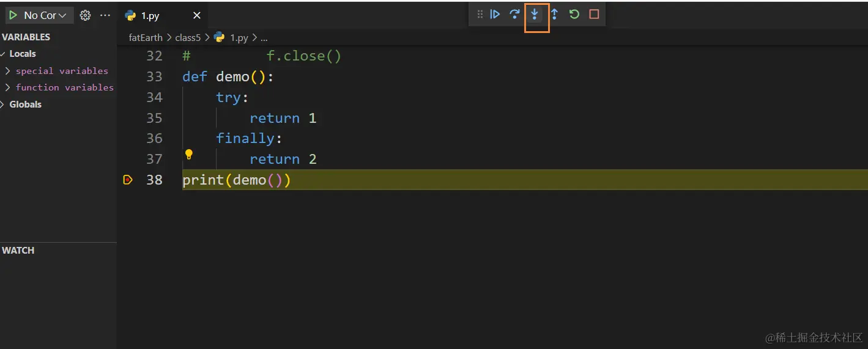The width and height of the screenshot is (868, 349).
Task: Click Continue in the debug toolbar
Action: pos(495,14)
